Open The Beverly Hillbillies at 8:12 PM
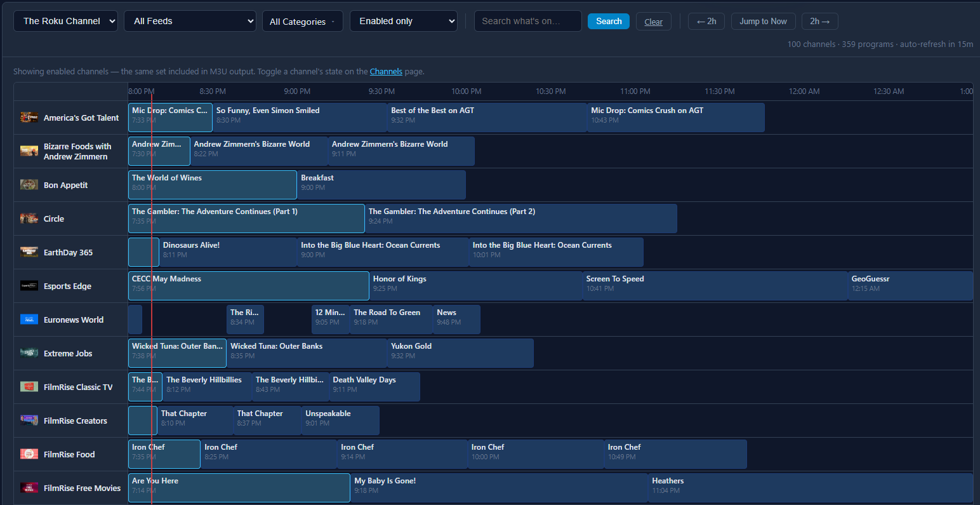This screenshot has height=505, width=980. (x=207, y=387)
